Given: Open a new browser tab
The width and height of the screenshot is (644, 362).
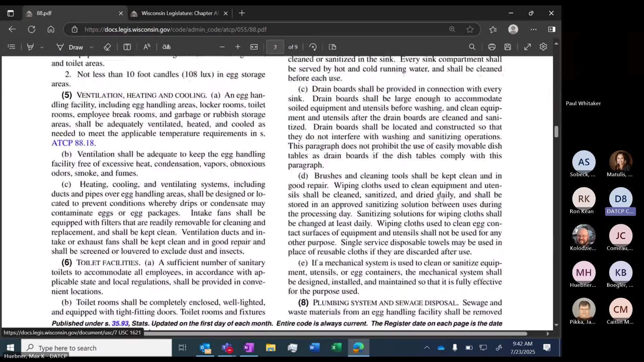Looking at the screenshot, I should coord(242,13).
